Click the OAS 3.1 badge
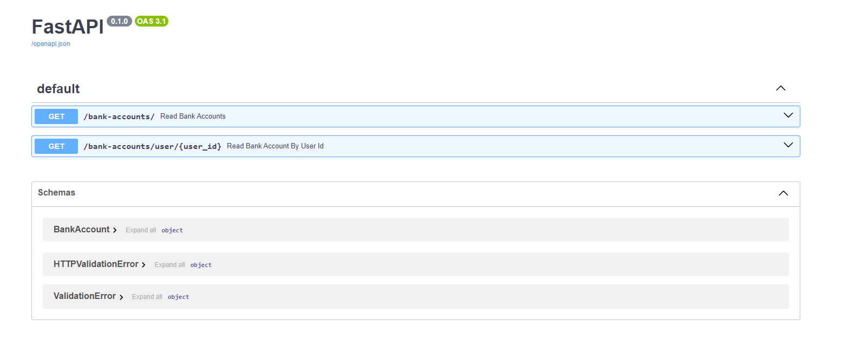 (152, 21)
